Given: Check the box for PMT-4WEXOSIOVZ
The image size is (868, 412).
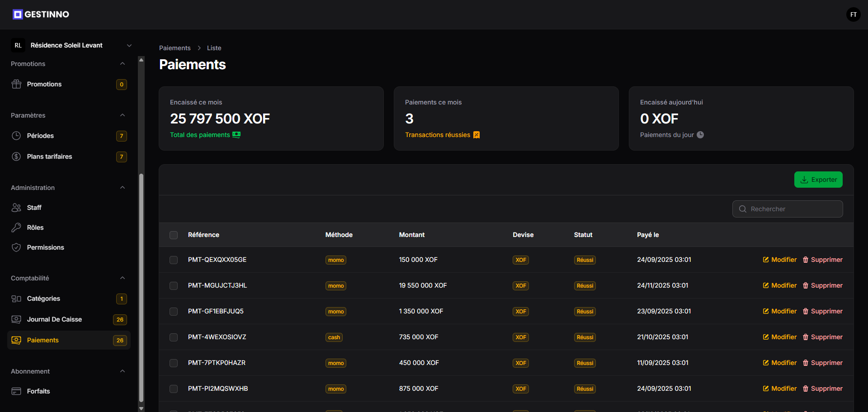Looking at the screenshot, I should point(174,337).
